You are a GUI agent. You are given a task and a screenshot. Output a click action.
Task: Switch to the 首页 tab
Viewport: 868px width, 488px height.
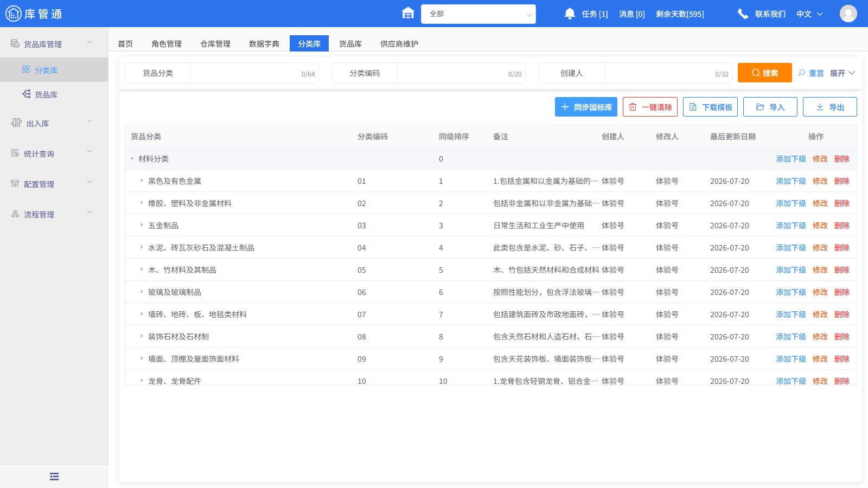125,44
